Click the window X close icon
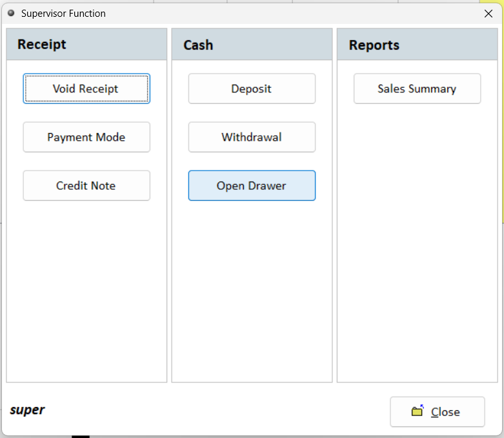This screenshot has width=504, height=438. point(489,14)
